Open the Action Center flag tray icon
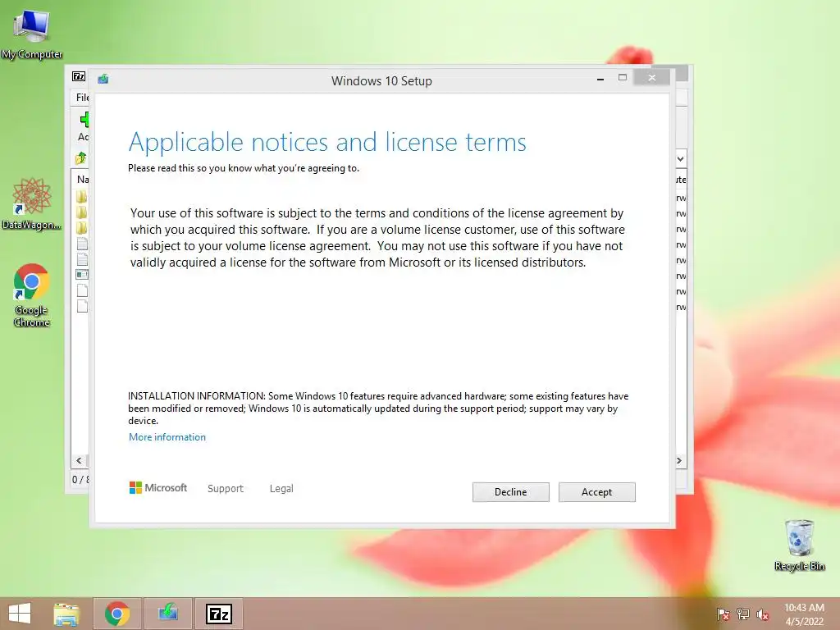 tap(724, 614)
